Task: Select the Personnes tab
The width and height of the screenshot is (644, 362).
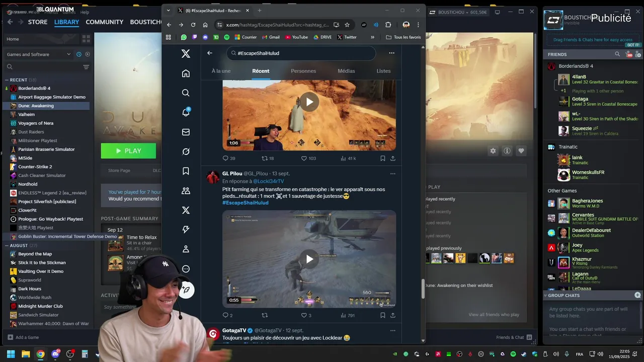Action: tap(303, 71)
